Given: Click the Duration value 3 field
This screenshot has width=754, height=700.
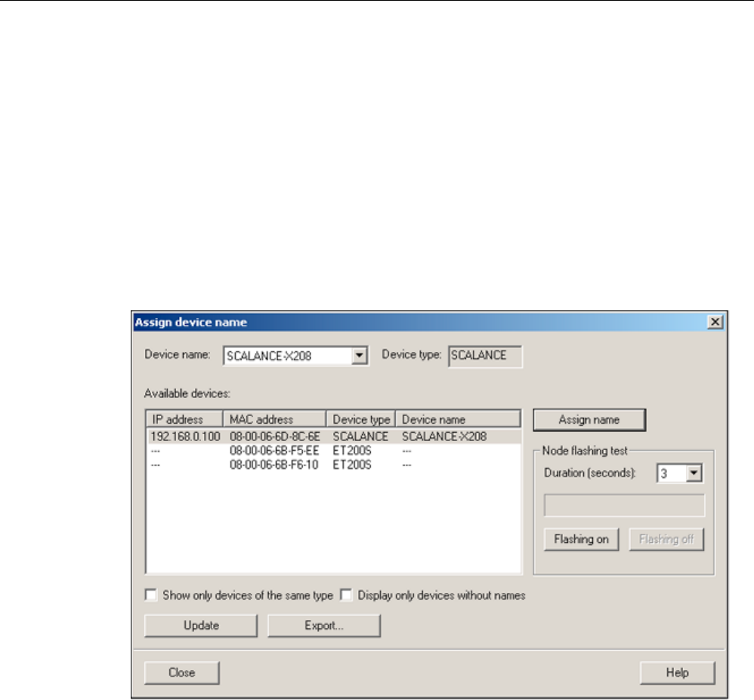Looking at the screenshot, I should [672, 473].
